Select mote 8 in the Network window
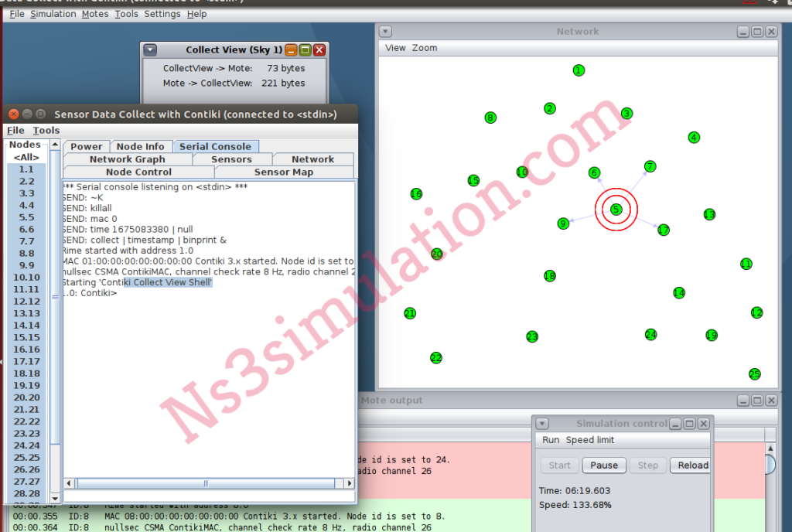 [490, 118]
